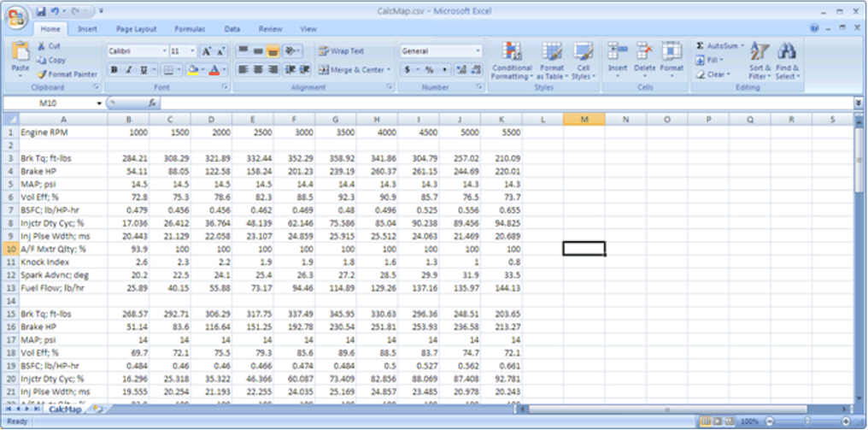This screenshot has width=868, height=430.
Task: Toggle Bold formatting
Action: 114,70
